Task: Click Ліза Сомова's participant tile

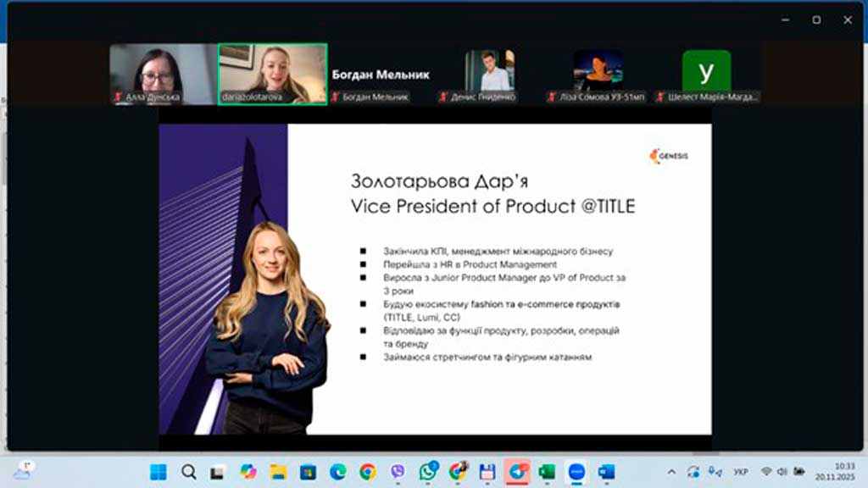Action: [598, 74]
